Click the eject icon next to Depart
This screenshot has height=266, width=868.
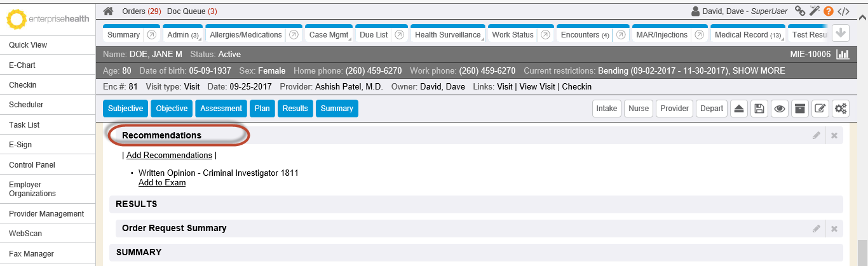(x=738, y=109)
